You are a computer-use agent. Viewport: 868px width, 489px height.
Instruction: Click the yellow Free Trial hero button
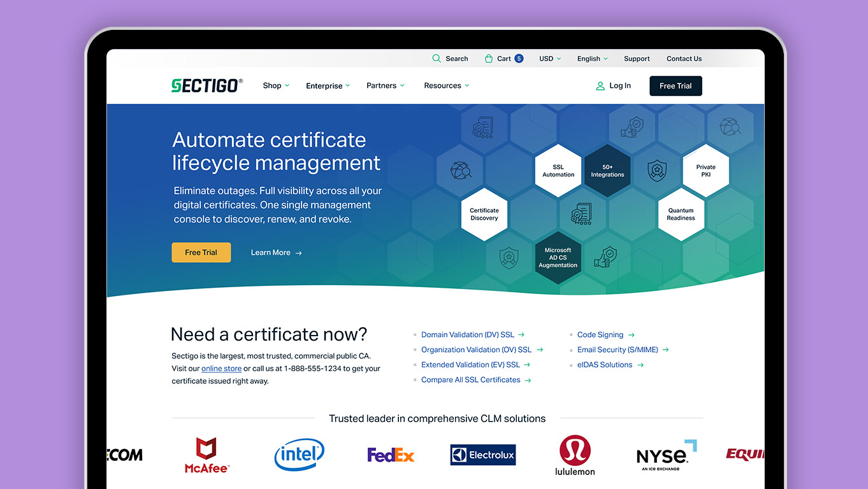(x=201, y=253)
